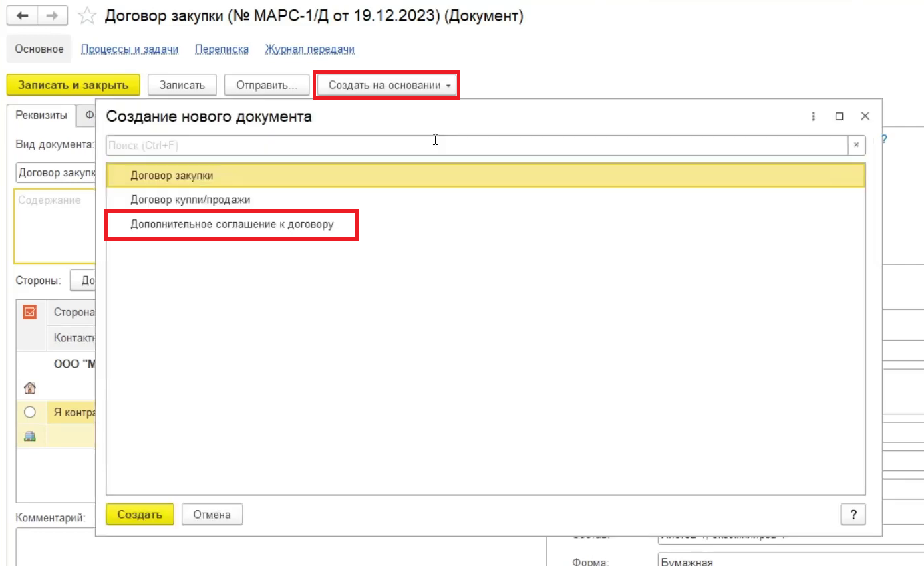The height and width of the screenshot is (566, 924).
Task: Open the 'Журнал передачи' tab
Action: 309,49
